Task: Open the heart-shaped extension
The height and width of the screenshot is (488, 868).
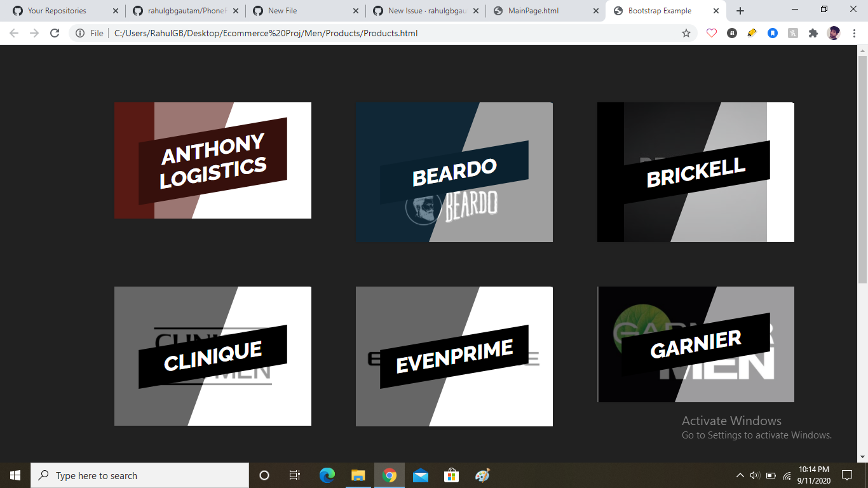Action: tap(712, 33)
